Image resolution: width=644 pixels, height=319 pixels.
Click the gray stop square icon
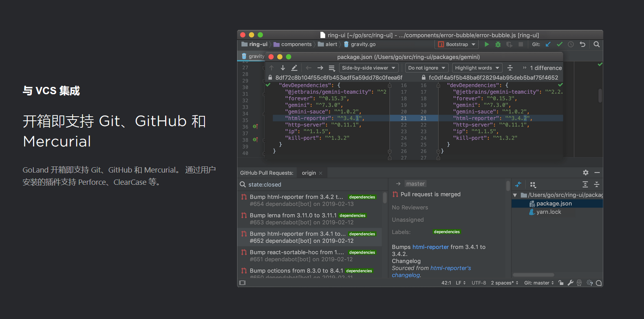521,44
